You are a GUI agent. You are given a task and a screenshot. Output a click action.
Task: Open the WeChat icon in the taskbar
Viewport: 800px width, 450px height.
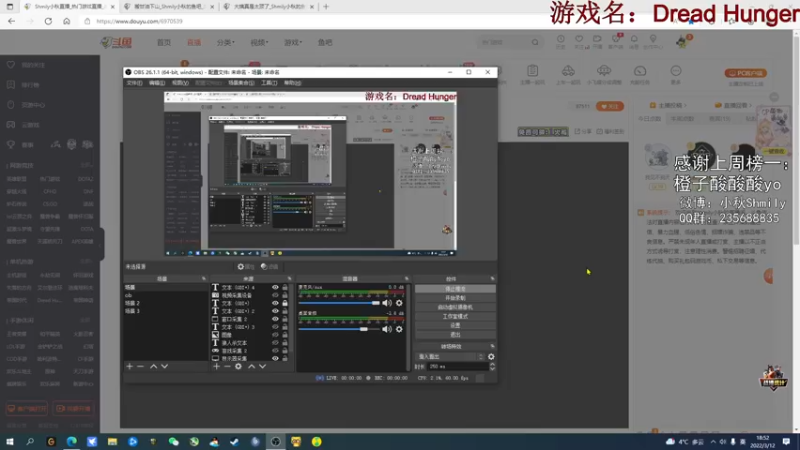coord(173,441)
